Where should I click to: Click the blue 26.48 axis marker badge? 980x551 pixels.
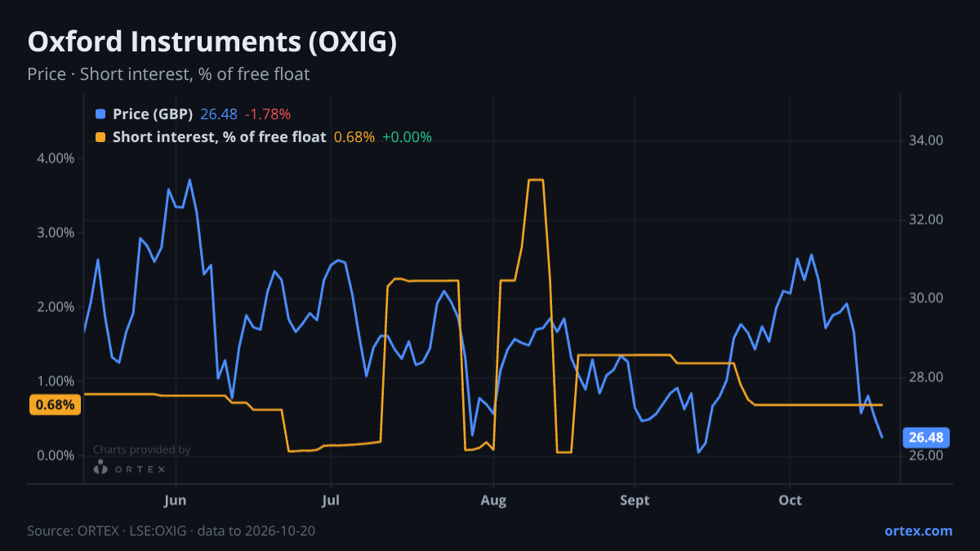[x=927, y=438]
